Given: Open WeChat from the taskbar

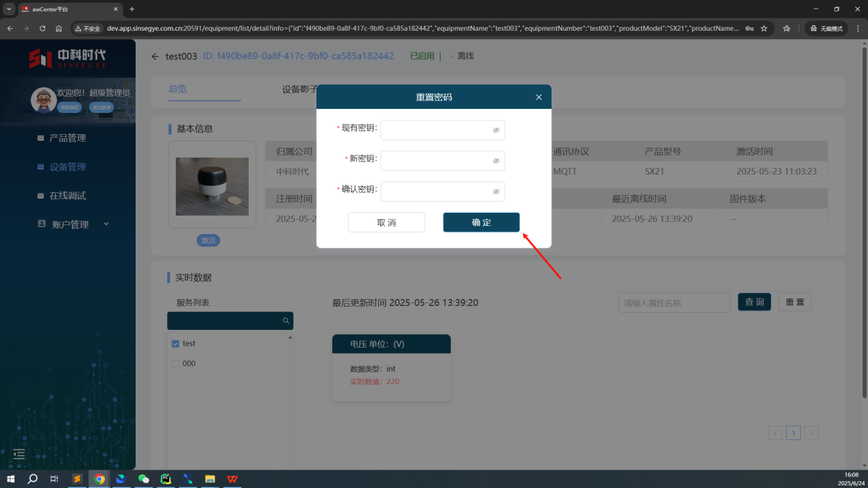Looking at the screenshot, I should 143,479.
